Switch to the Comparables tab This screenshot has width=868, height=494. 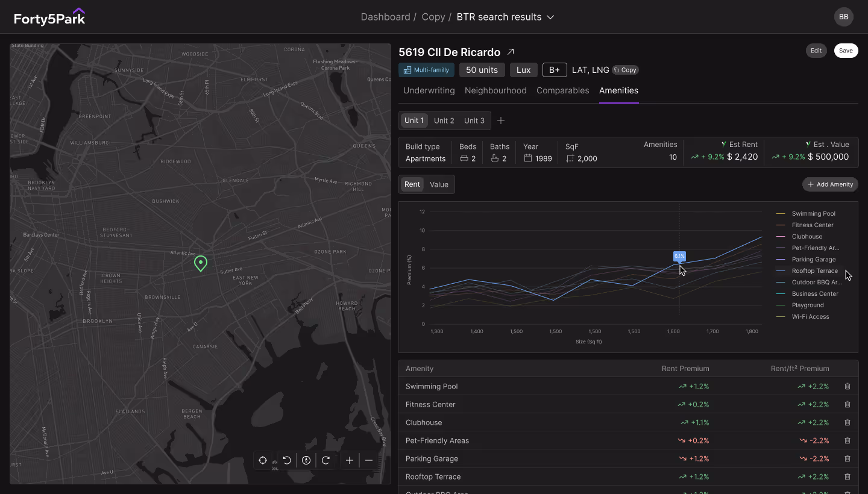point(562,90)
